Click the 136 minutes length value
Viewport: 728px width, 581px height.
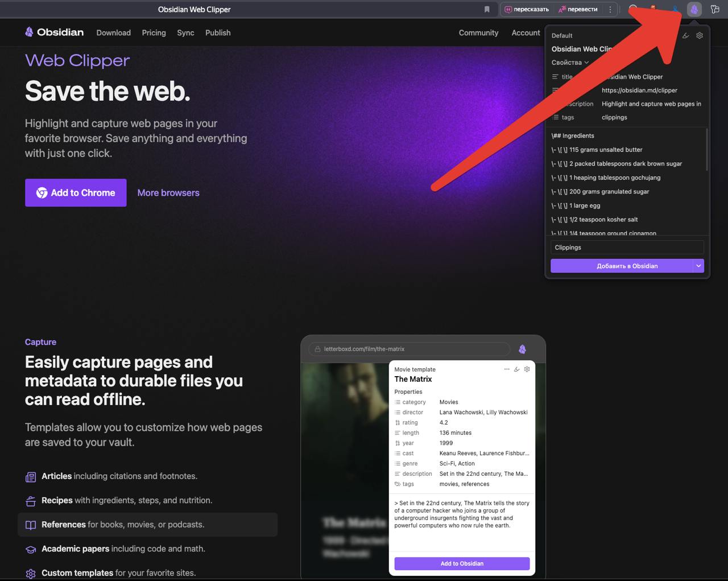[x=456, y=433]
